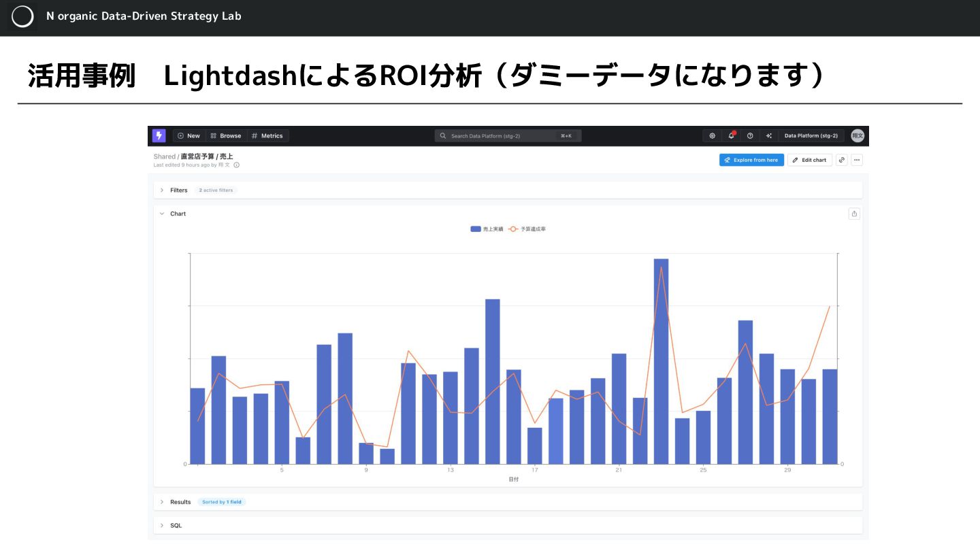Go to Metrics catalog
Screen dimensions: 980x551
[267, 136]
